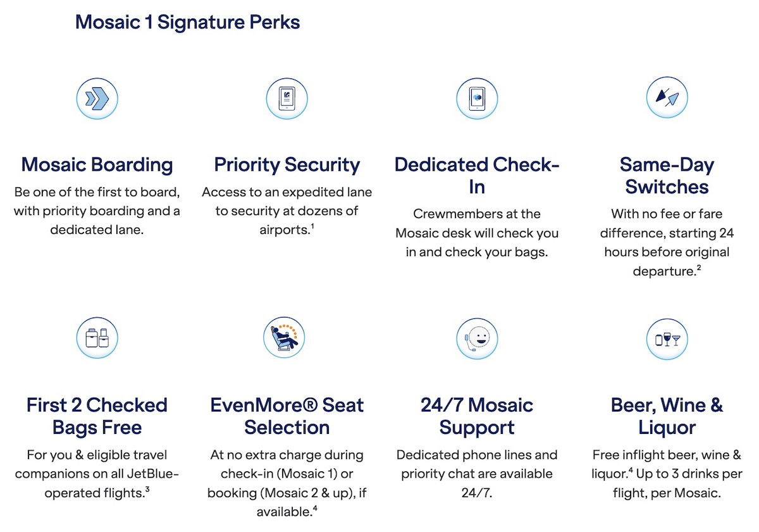Click the EvenMore seat recliner icon

[284, 338]
